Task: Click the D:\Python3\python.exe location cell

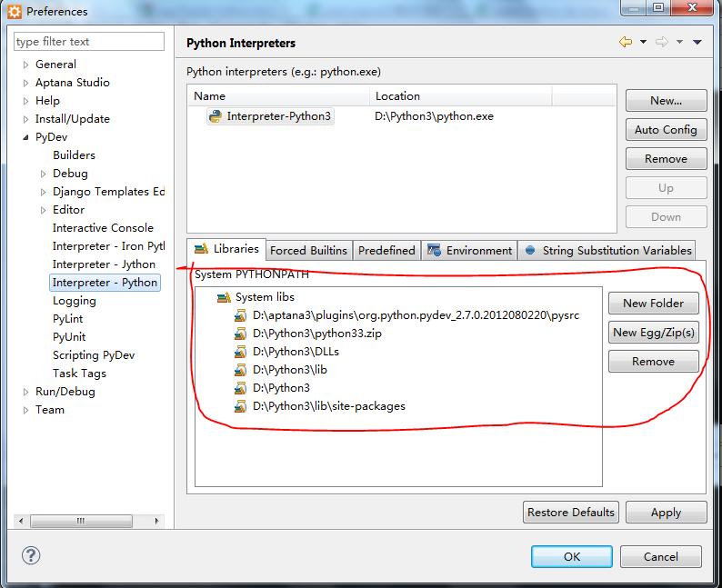Action: point(434,116)
